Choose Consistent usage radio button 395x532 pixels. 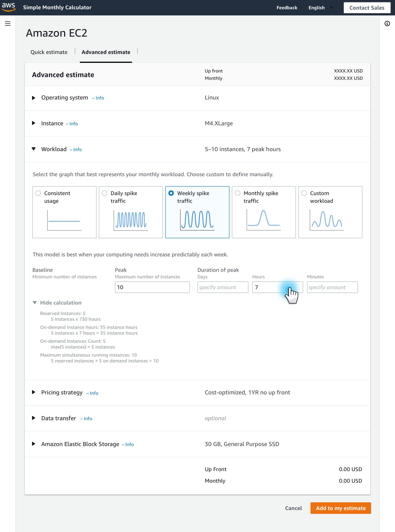tap(38, 193)
